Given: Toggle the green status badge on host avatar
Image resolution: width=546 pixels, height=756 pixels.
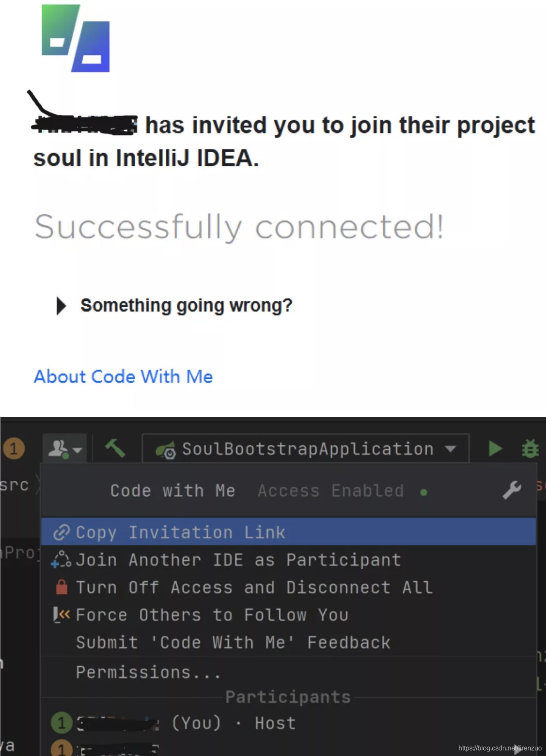Looking at the screenshot, I should click(61, 723).
